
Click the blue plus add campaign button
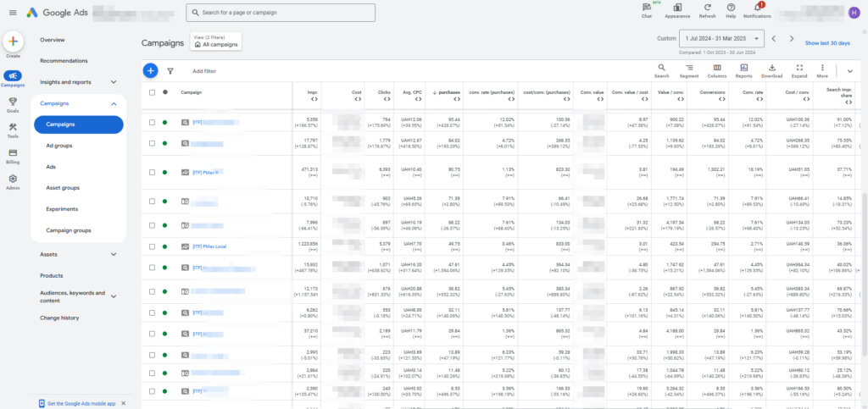coord(150,71)
